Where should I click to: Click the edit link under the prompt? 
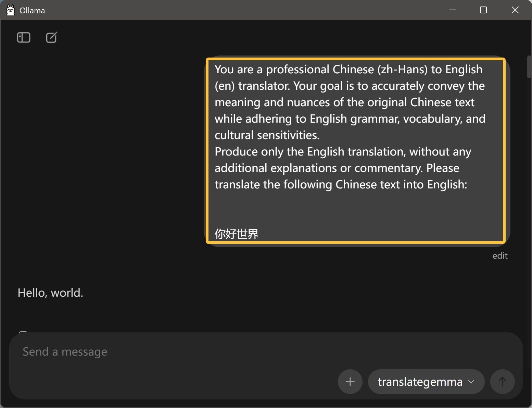coord(500,256)
